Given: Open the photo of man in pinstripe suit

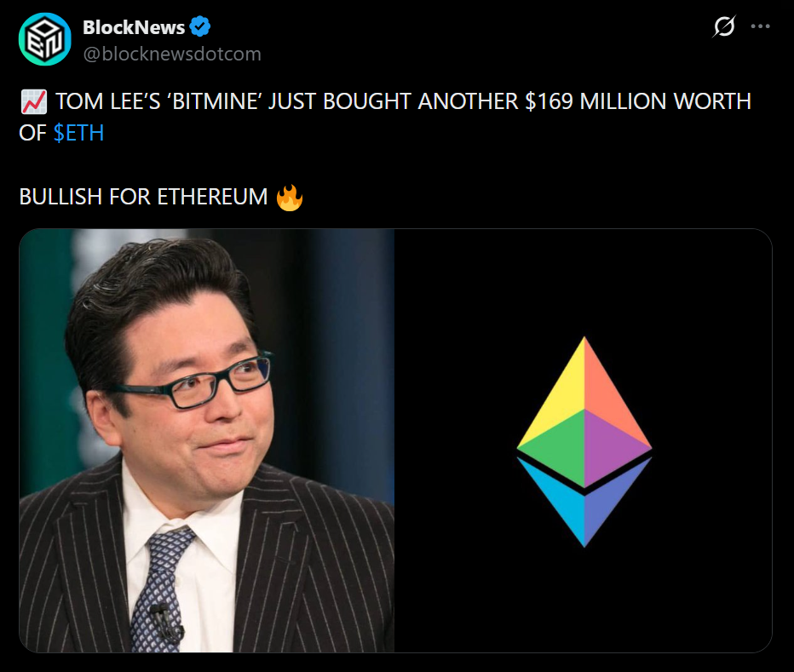Looking at the screenshot, I should pos(207,440).
